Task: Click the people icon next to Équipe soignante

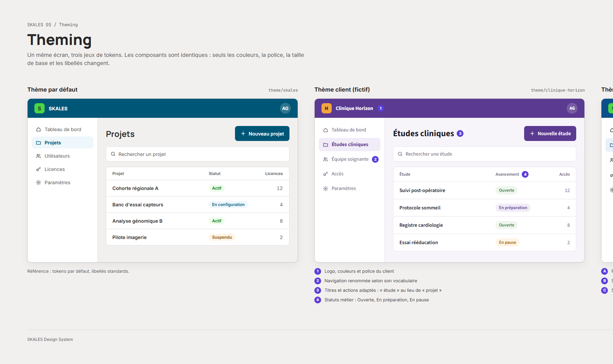Action: 326,159
